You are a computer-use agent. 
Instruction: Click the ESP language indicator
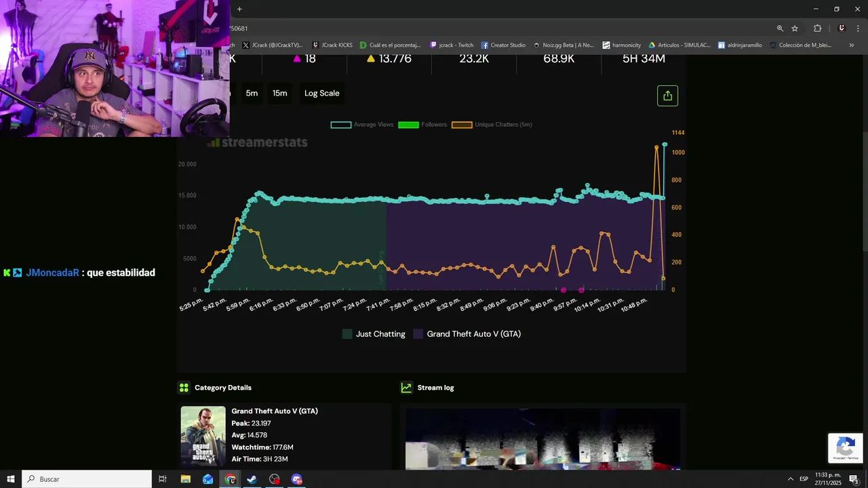(x=804, y=479)
